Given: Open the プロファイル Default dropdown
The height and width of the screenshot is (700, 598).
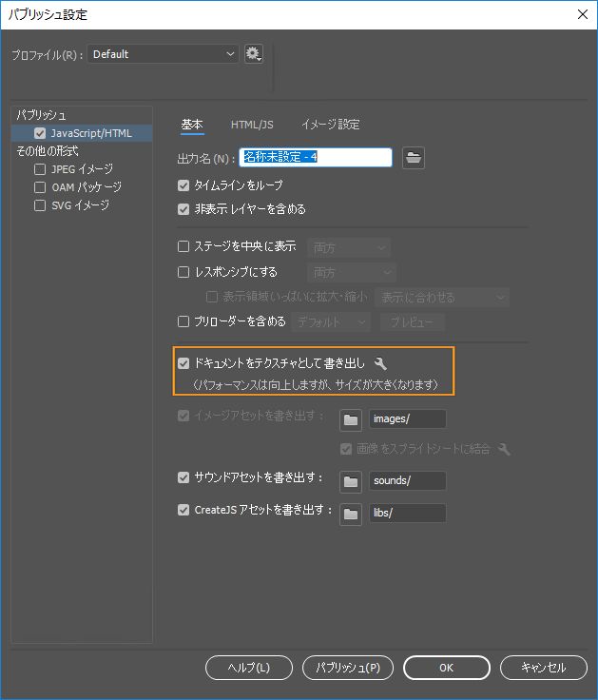Looking at the screenshot, I should tap(163, 54).
